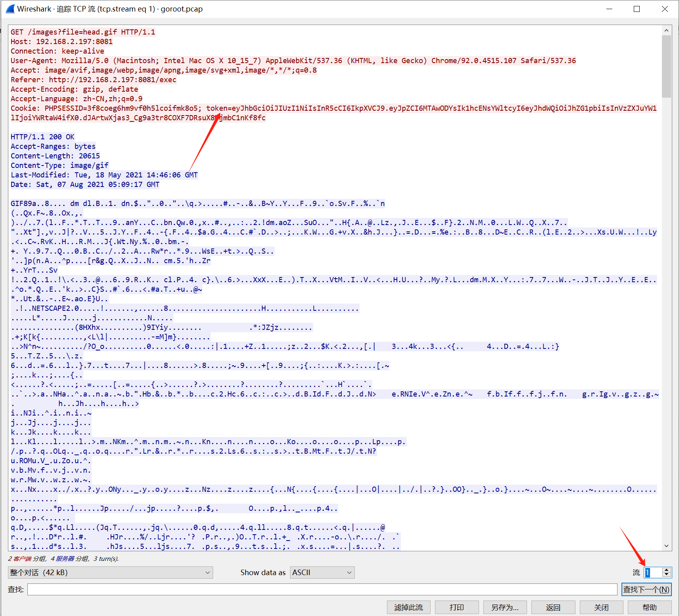Click the client/server packet count status text

[x=63, y=559]
